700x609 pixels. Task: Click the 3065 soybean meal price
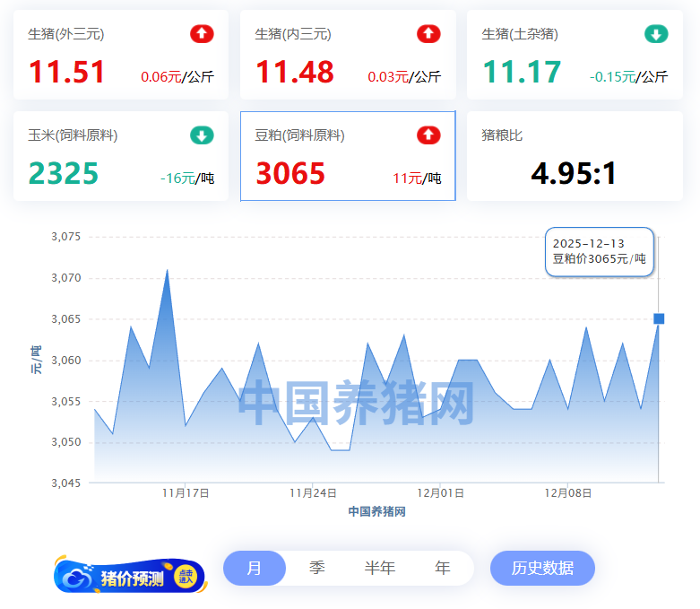[290, 173]
